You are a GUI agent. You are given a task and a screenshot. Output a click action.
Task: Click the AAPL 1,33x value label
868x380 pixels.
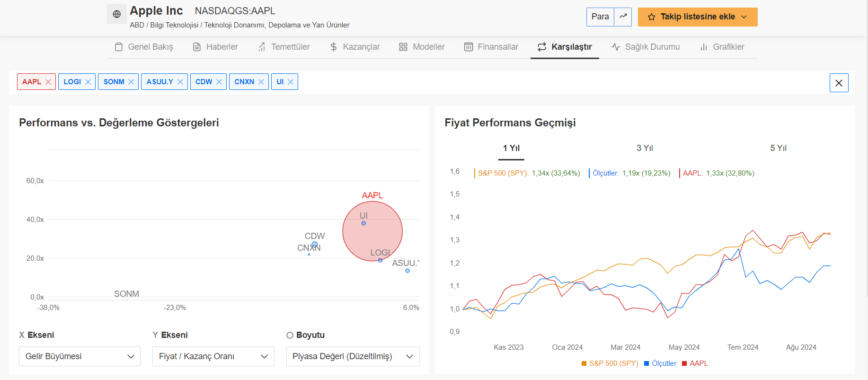click(730, 173)
